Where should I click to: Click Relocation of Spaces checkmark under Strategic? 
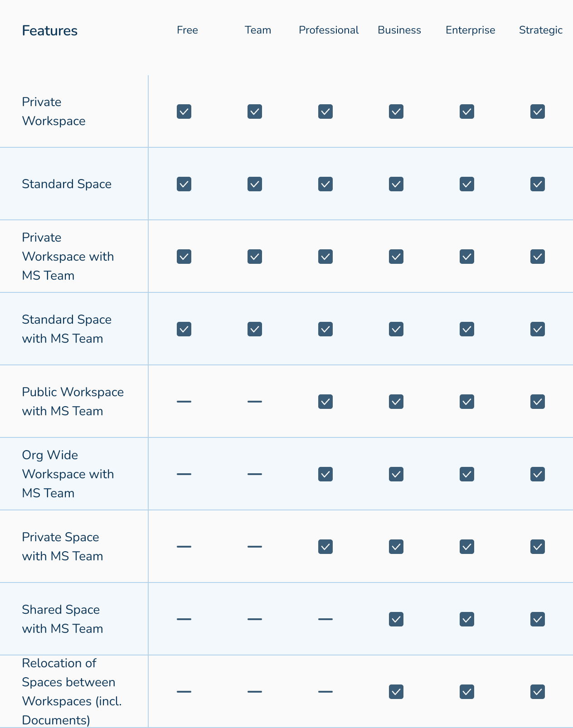coord(538,692)
